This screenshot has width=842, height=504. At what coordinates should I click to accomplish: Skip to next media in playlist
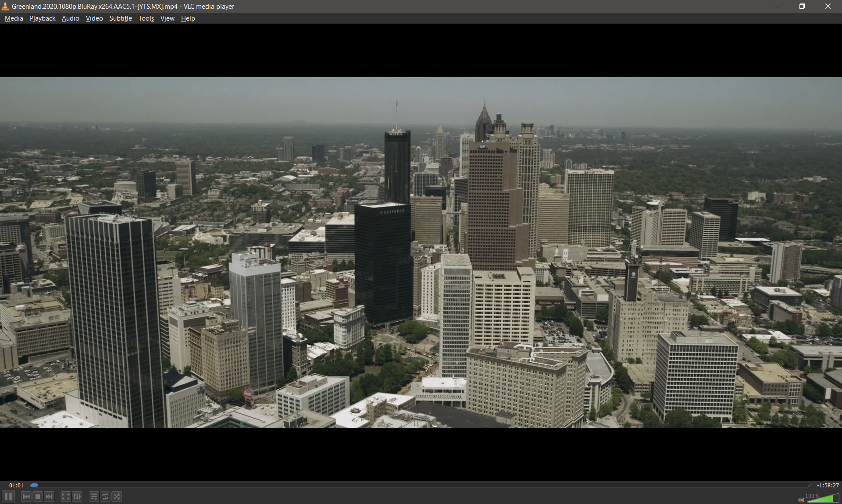[x=49, y=497]
